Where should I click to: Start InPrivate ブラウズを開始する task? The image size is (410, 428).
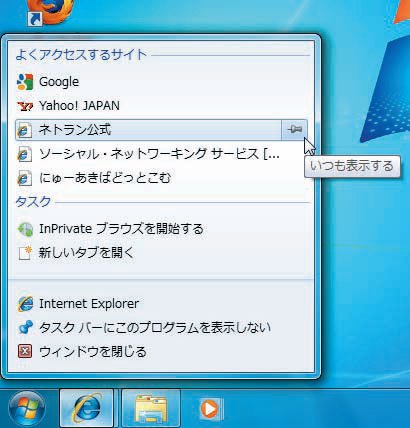coord(161,229)
